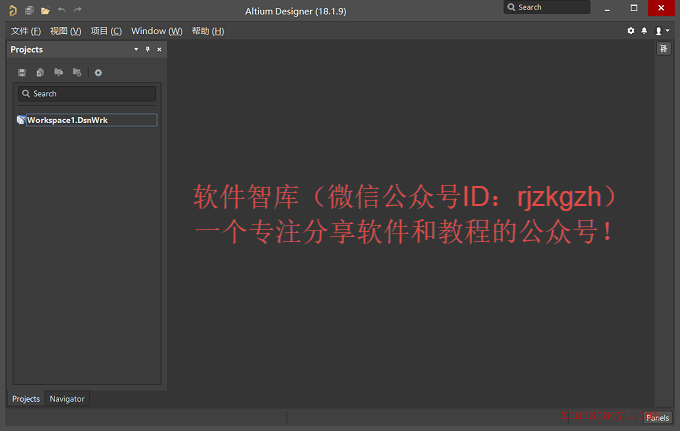Open the 视图 (V) menu
The image size is (680, 431).
pyautogui.click(x=65, y=31)
